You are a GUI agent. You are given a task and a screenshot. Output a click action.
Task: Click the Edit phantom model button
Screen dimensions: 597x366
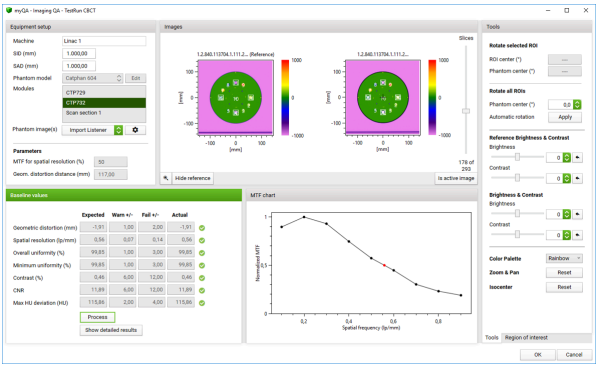coord(136,78)
